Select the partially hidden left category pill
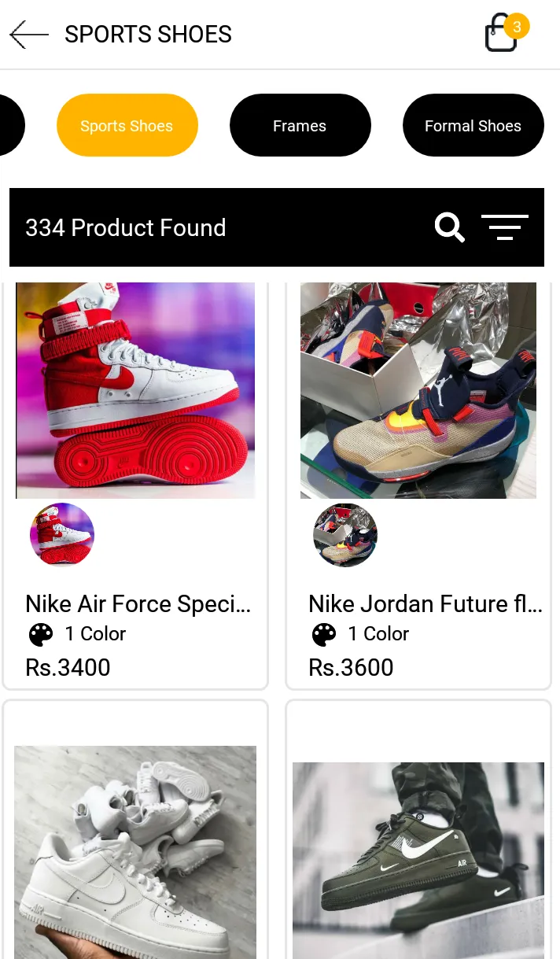 click(11, 126)
